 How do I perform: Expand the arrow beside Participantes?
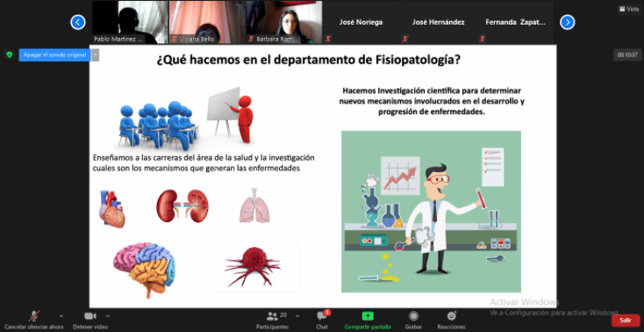point(297,316)
